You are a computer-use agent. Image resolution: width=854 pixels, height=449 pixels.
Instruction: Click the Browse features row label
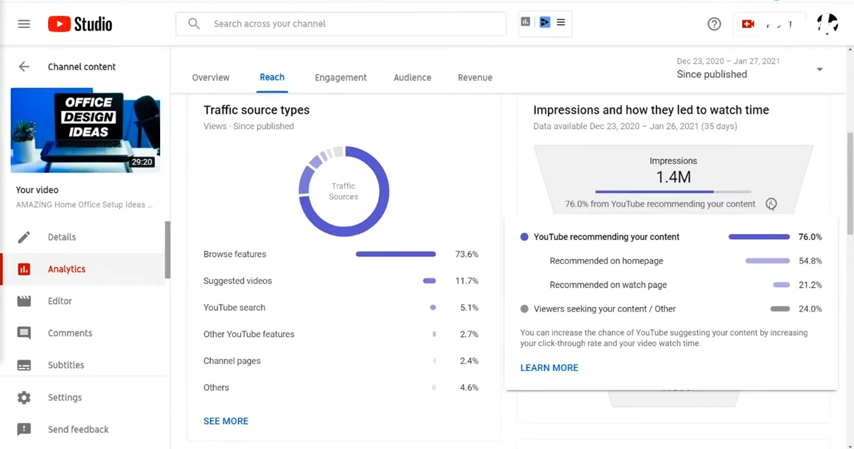235,254
